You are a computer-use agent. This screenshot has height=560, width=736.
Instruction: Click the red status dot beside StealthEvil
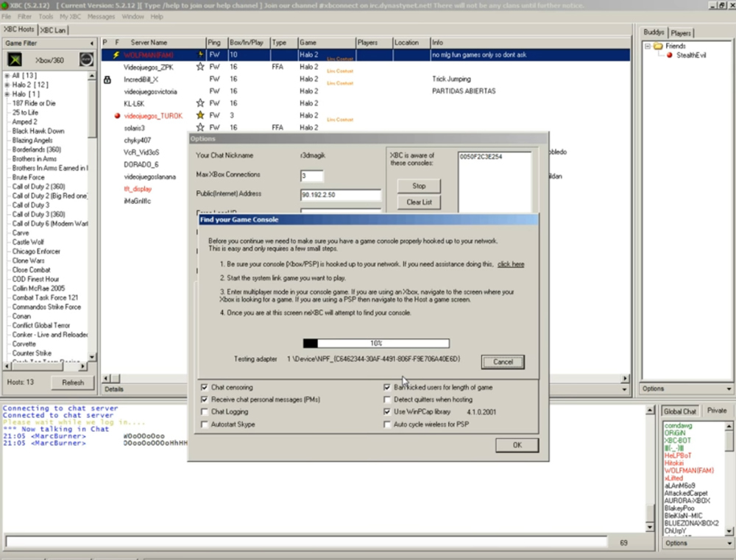click(669, 55)
